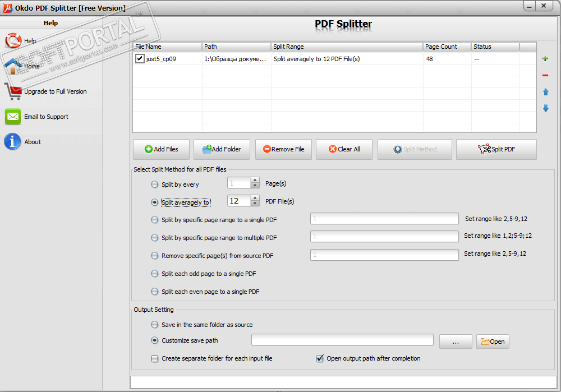
Task: Select the just5_cp09 file name cell
Action: pyautogui.click(x=160, y=59)
